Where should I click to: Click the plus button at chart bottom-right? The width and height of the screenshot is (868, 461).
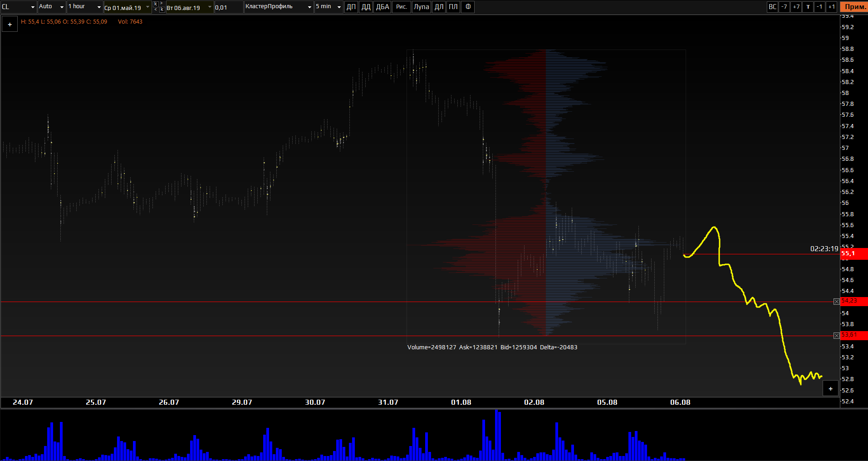830,389
